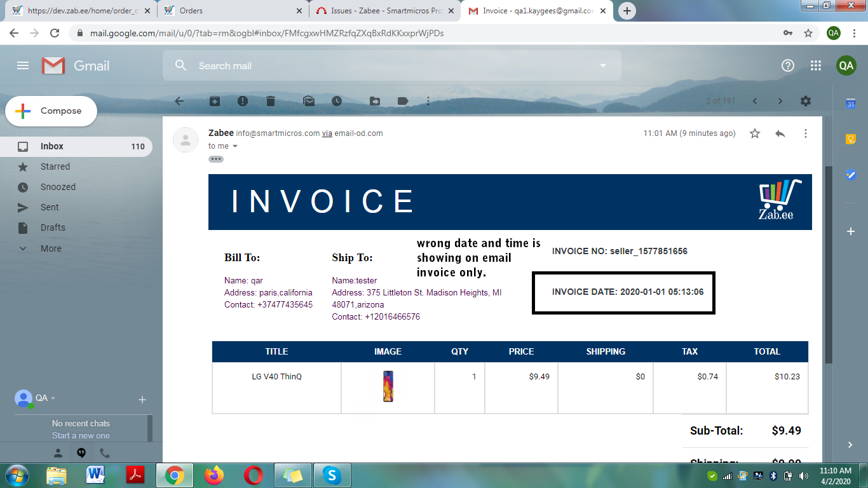Snooze this email
868x488 pixels.
point(337,101)
